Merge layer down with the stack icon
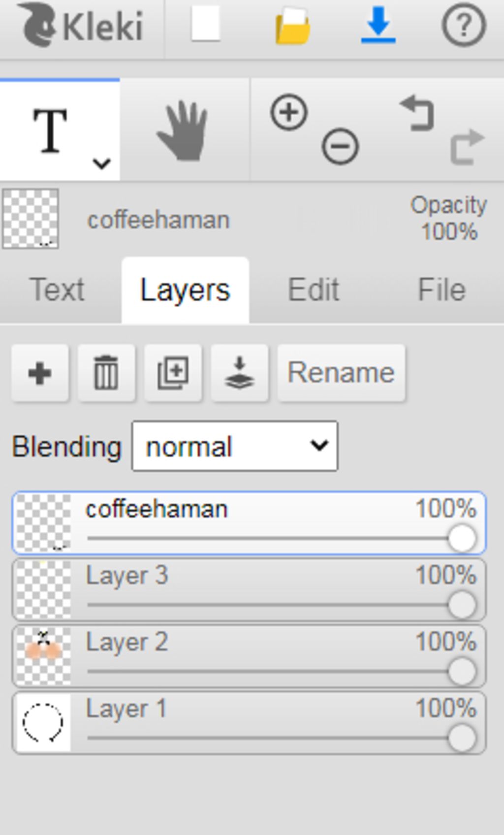 pos(239,373)
